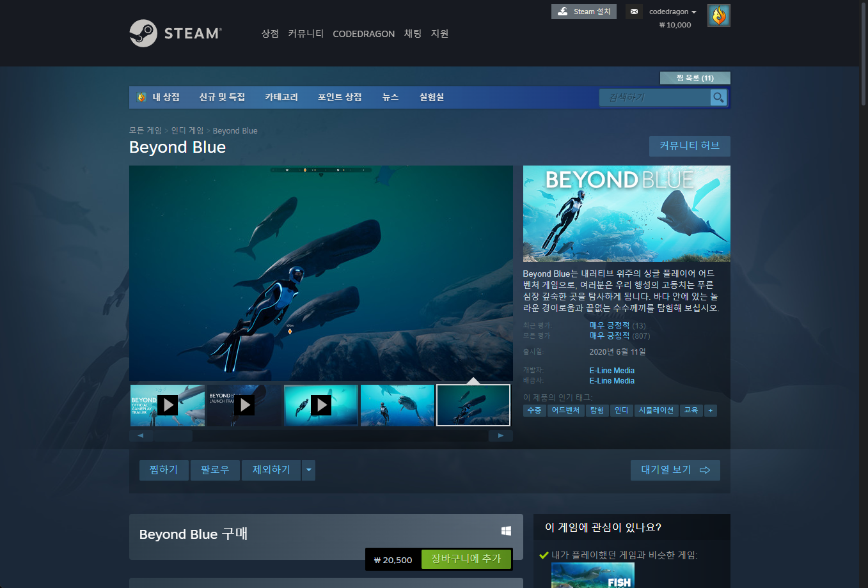Click the Beyond Blue header capsule image
868x588 pixels.
627,213
